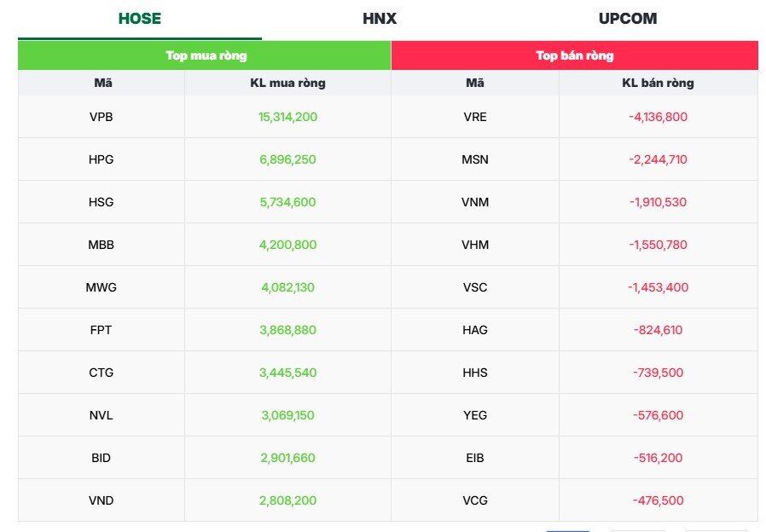The height and width of the screenshot is (532, 766).
Task: Select stock code VSC
Action: coord(475,287)
